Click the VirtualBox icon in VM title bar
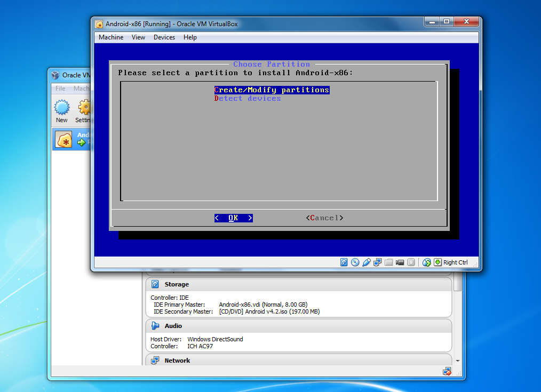Screen dimensions: 541x392 click(99, 24)
